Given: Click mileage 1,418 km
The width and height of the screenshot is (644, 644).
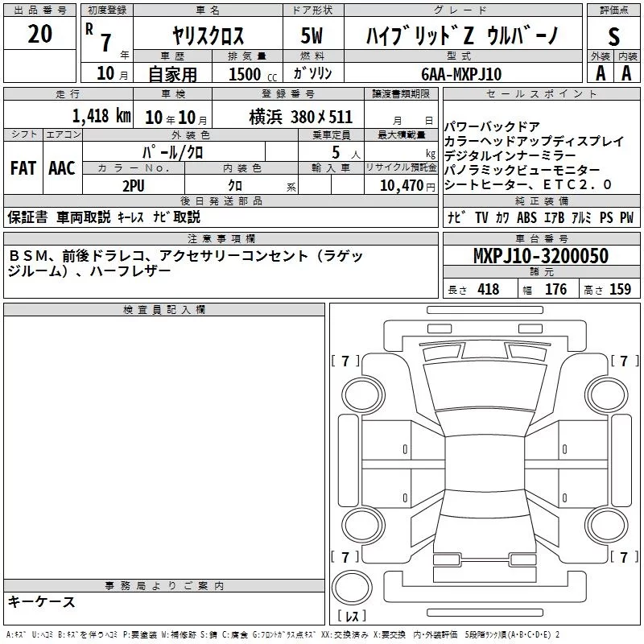Looking at the screenshot, I should coord(101,116).
